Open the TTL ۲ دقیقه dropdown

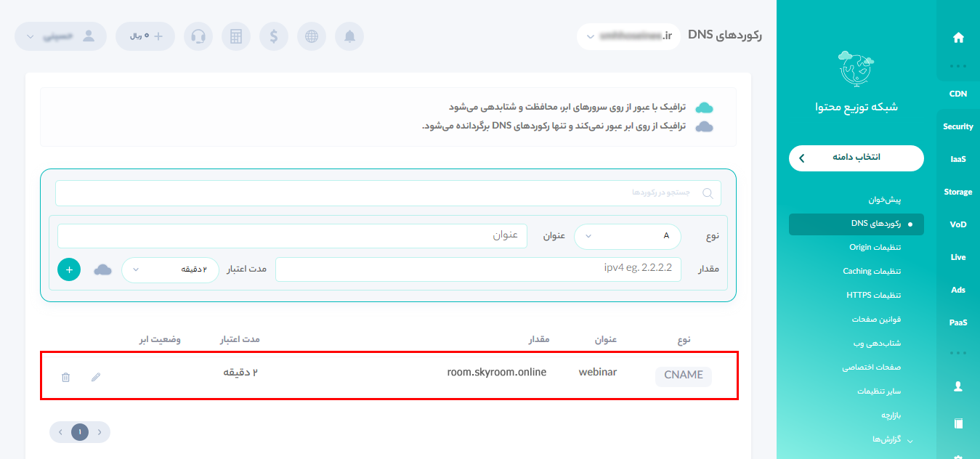(x=170, y=269)
